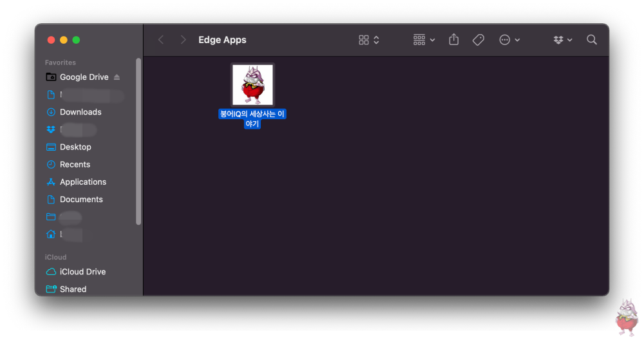Screen dimensions: 644x342
Task: Open the Finder search magnifier
Action: [x=592, y=40]
